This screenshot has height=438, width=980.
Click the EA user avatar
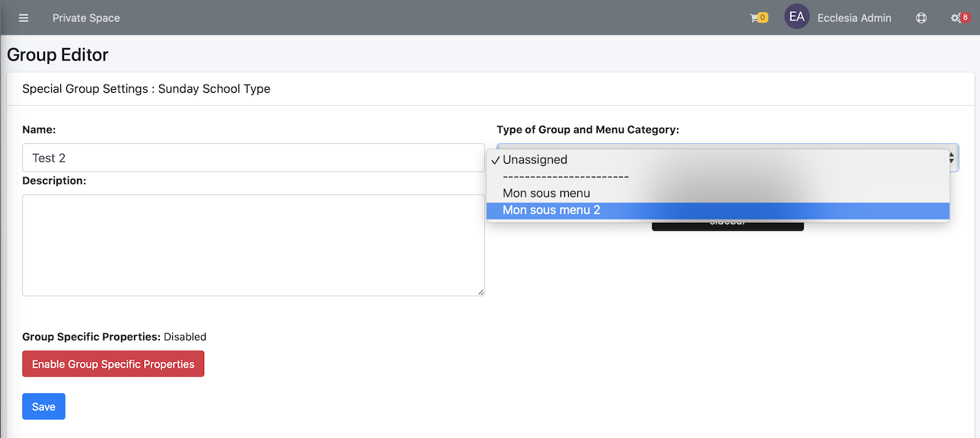[796, 17]
